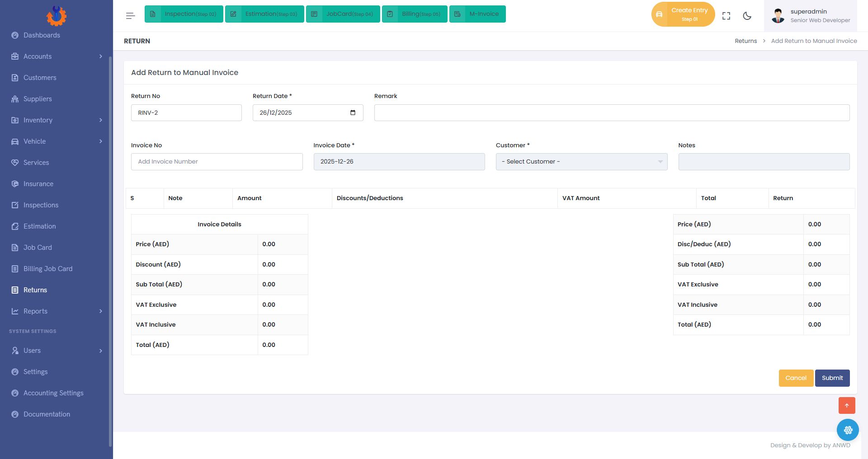Follow the Returns breadcrumb link

point(746,41)
